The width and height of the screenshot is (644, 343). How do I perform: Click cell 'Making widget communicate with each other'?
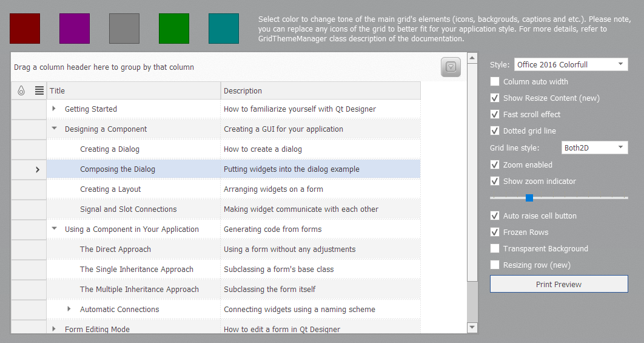pyautogui.click(x=320, y=209)
